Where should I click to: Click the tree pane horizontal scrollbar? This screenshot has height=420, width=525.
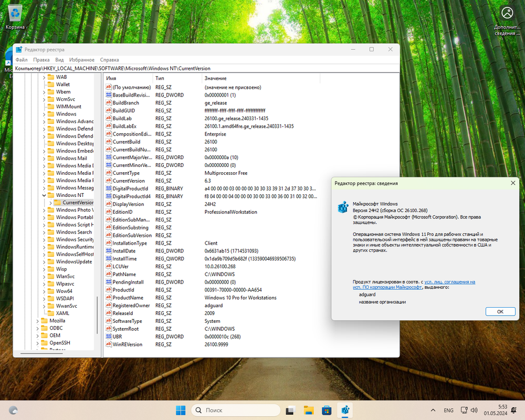41,353
